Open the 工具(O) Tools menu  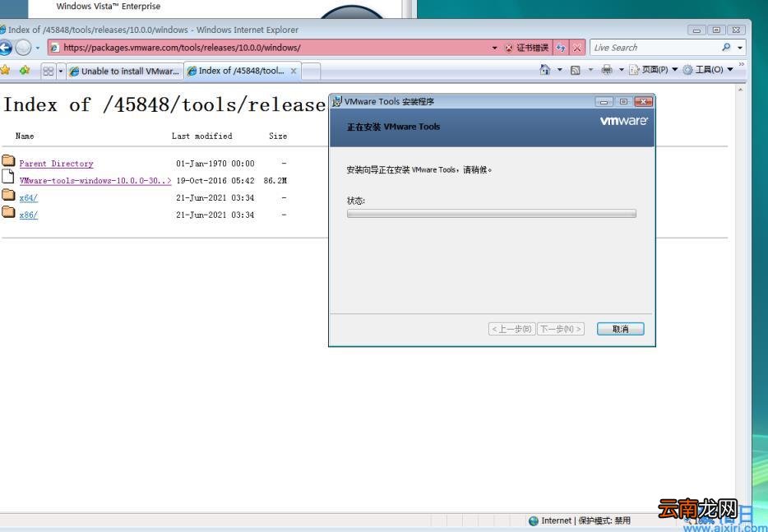click(x=708, y=70)
